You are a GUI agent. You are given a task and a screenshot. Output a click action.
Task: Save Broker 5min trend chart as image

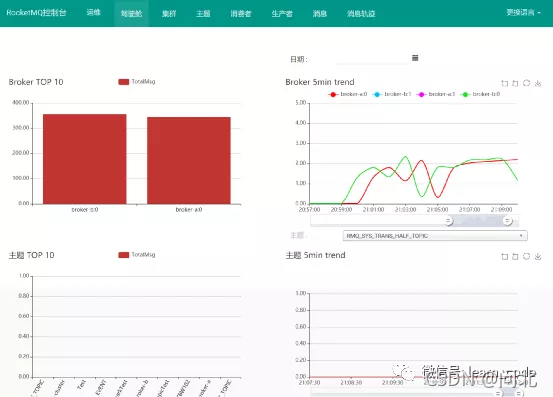coord(538,83)
